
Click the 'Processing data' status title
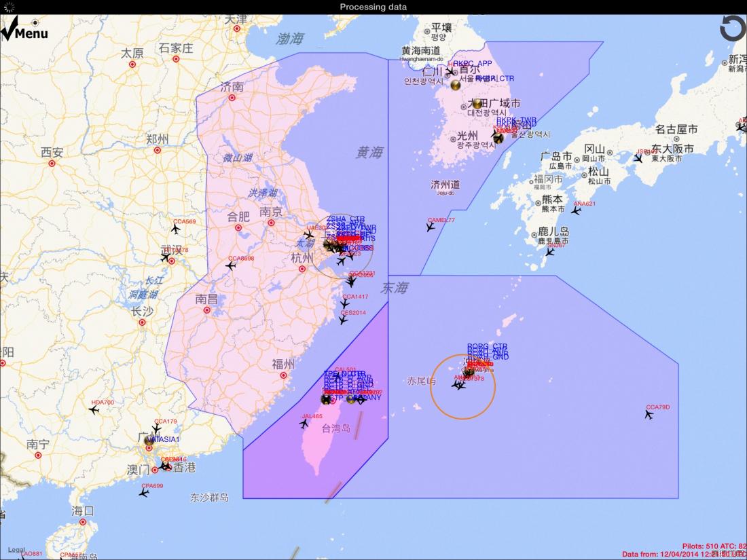click(373, 7)
